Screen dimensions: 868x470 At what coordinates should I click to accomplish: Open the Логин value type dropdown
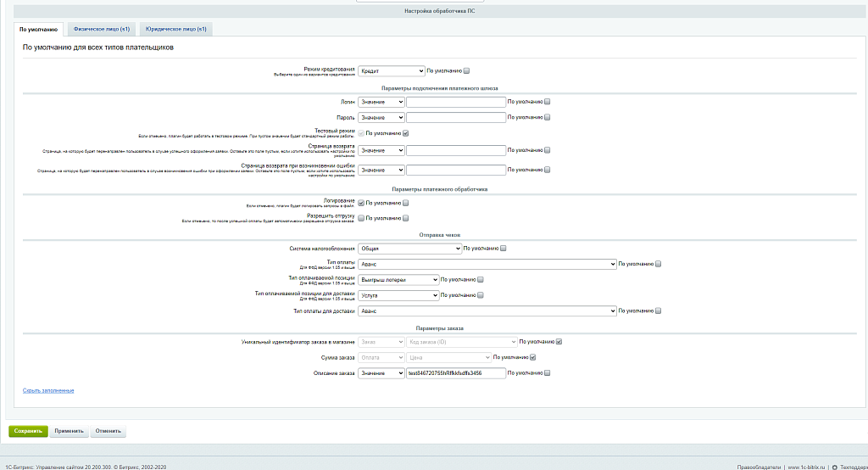381,102
